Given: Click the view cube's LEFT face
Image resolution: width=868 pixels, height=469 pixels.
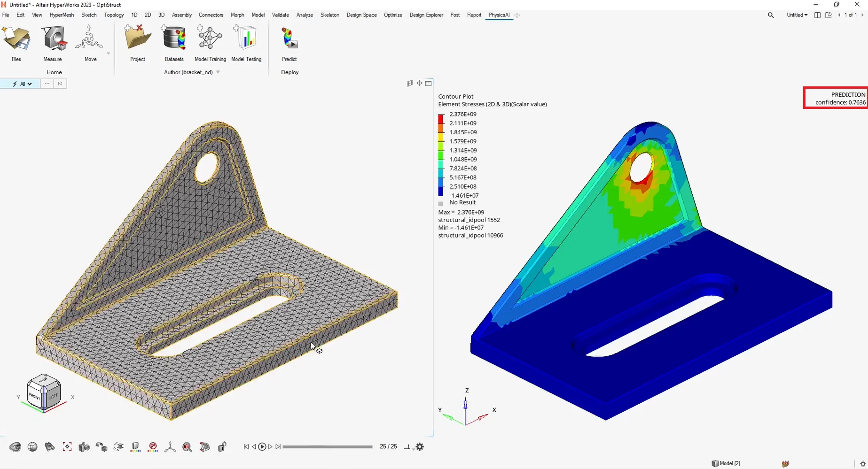Looking at the screenshot, I should tap(53, 396).
